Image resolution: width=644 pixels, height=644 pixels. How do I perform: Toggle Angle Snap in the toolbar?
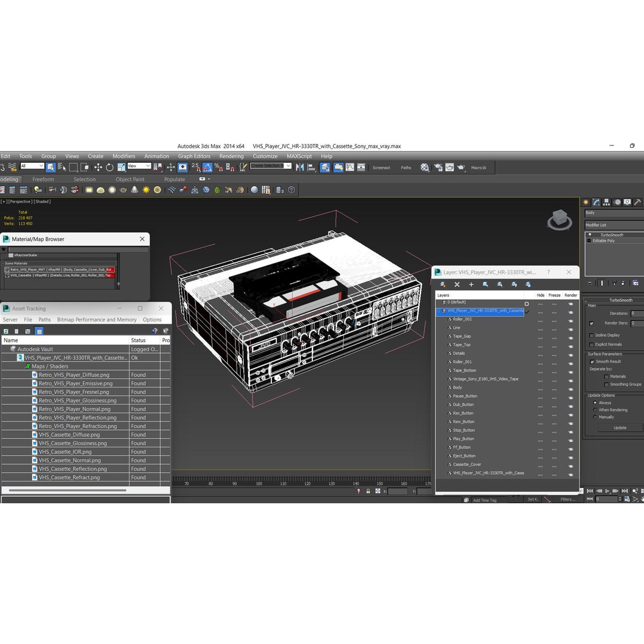[x=208, y=167]
